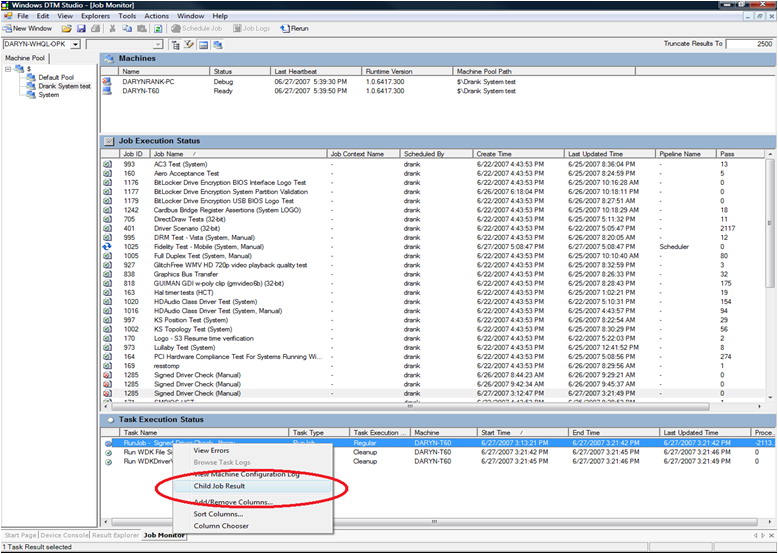Click the Open folder toolbar icon
Viewport: 778px width, 554px height.
pos(66,29)
